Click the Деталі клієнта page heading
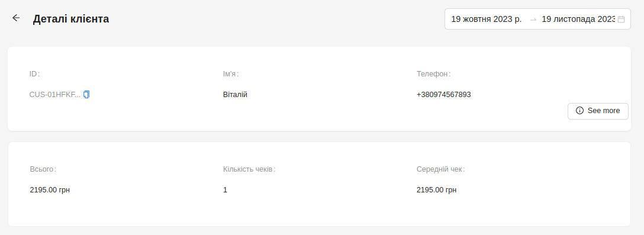The height and width of the screenshot is (235, 644). (71, 19)
